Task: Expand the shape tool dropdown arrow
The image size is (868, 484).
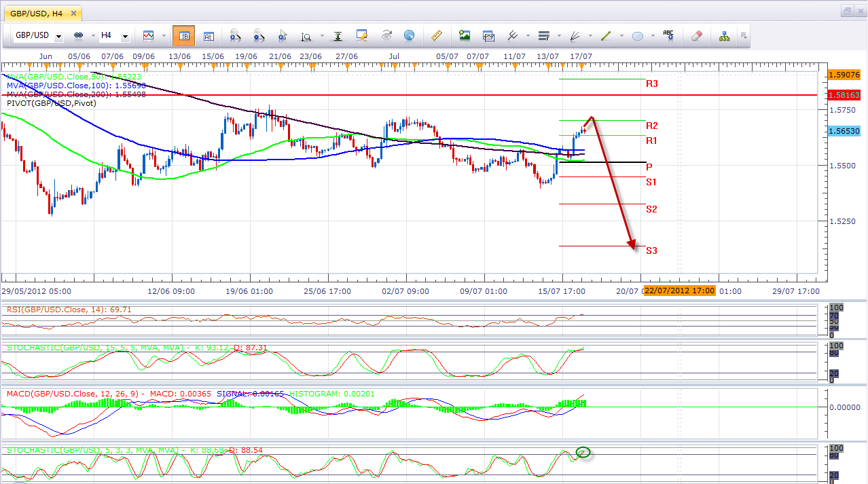Action: click(653, 36)
